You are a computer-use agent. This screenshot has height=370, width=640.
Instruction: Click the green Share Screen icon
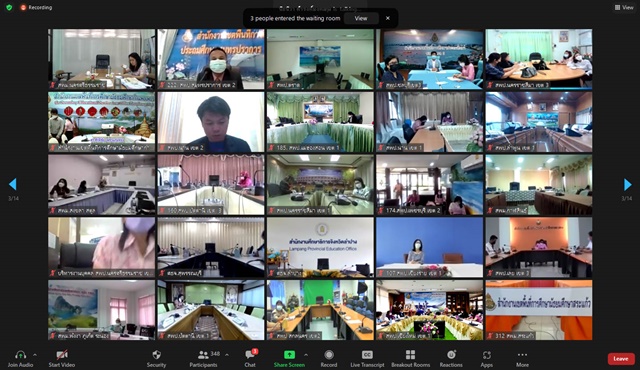[x=289, y=354]
